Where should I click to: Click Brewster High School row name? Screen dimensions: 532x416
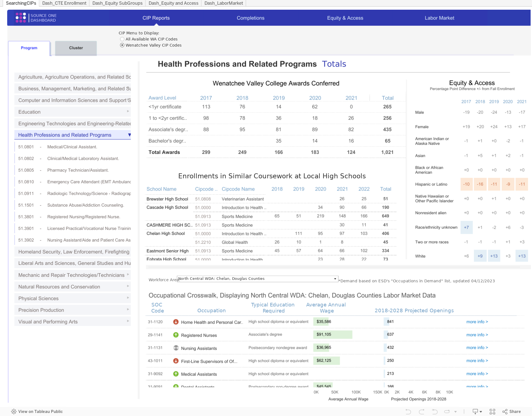167,199
